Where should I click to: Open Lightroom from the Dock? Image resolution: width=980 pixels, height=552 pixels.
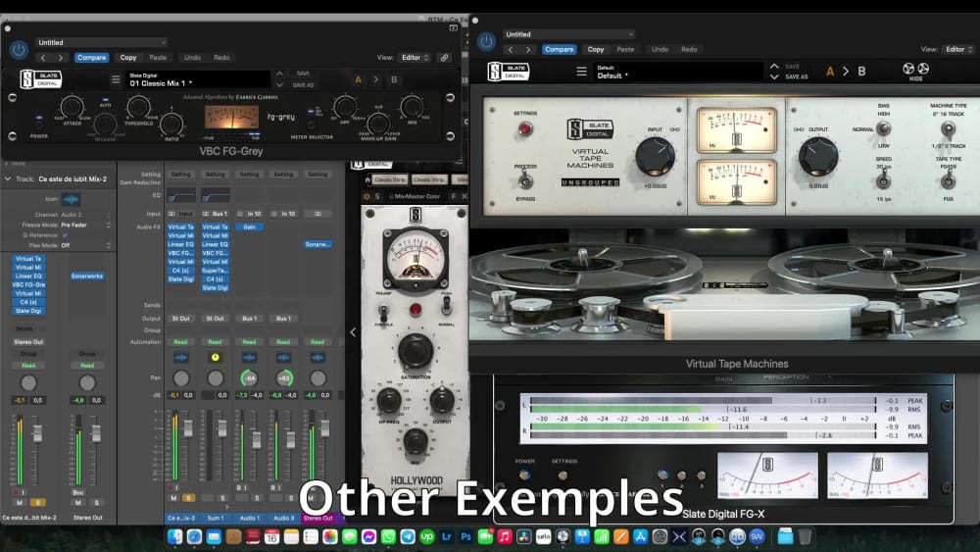pos(446,536)
